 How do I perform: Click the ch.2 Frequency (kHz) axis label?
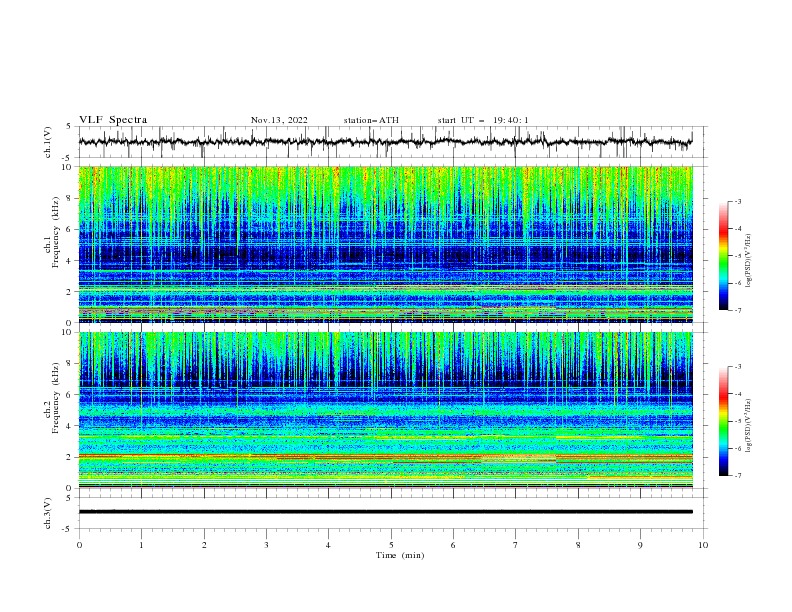coord(52,397)
